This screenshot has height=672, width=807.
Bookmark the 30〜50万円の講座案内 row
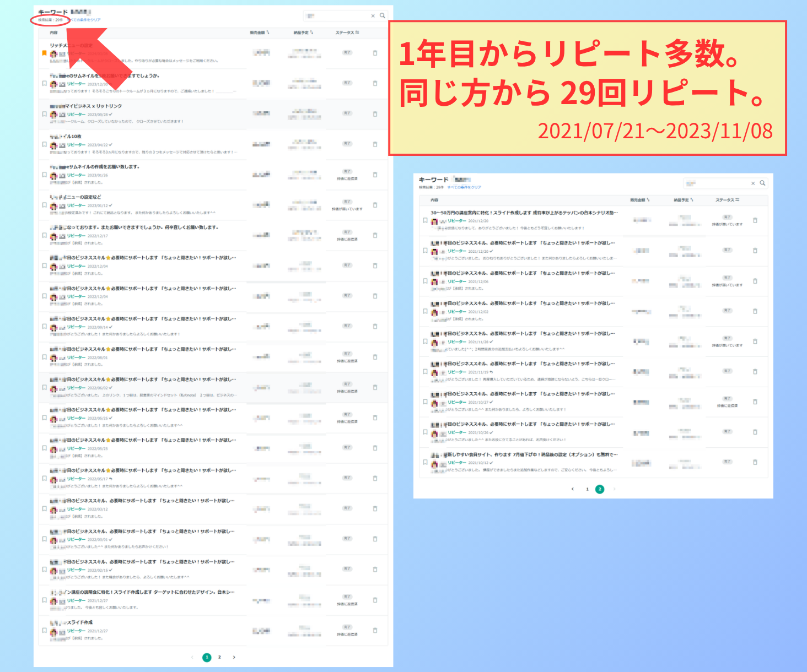coord(425,220)
